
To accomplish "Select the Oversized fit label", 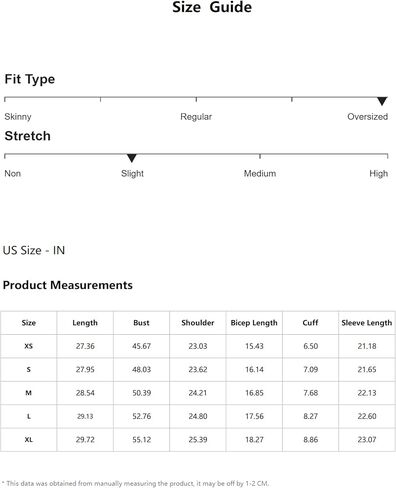I will click(x=368, y=117).
